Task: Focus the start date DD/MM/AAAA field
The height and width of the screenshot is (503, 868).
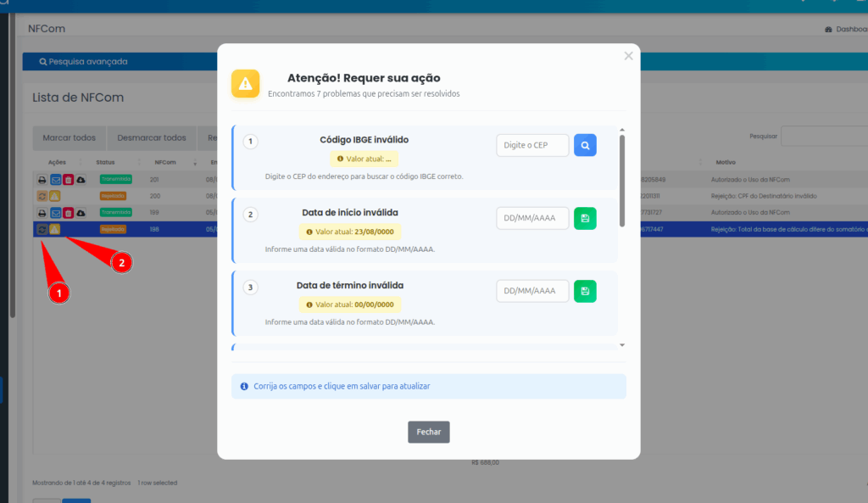Action: pyautogui.click(x=532, y=218)
